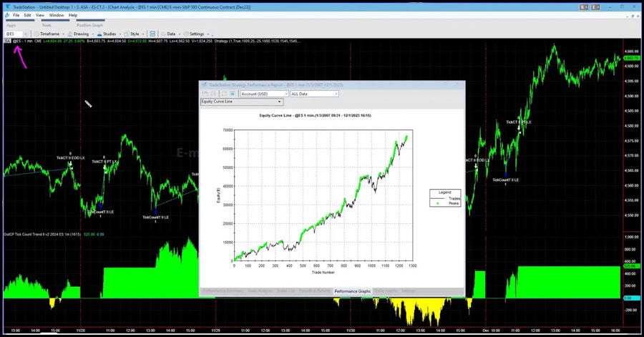Click the save icon in Performance Report
This screenshot has height=337, width=644.
click(205, 94)
